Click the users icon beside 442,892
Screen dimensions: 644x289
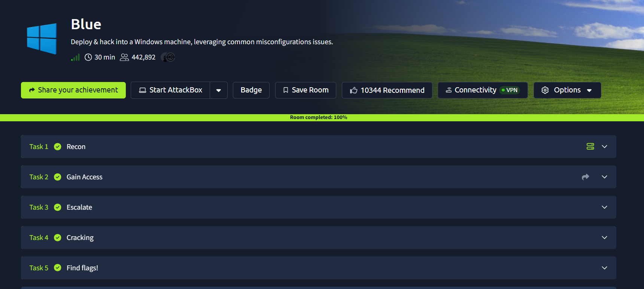point(124,57)
